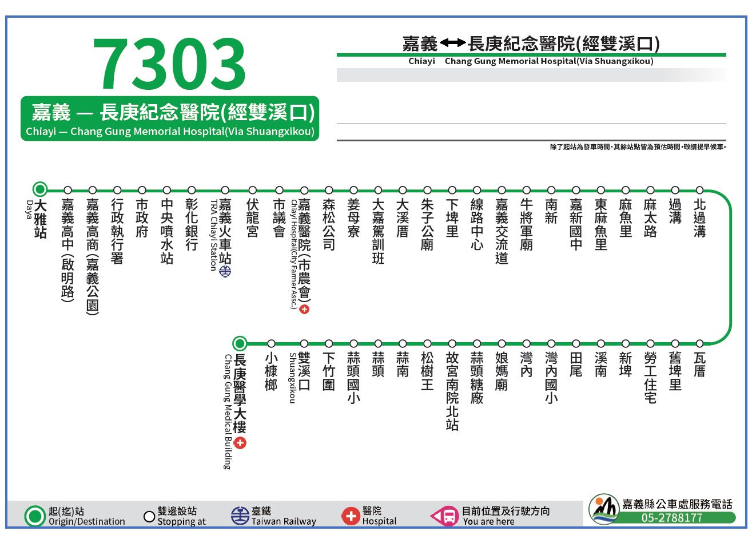Viewport: 756px width, 535px height.
Task: Click the 麻太路 stop name
Action: click(650, 219)
